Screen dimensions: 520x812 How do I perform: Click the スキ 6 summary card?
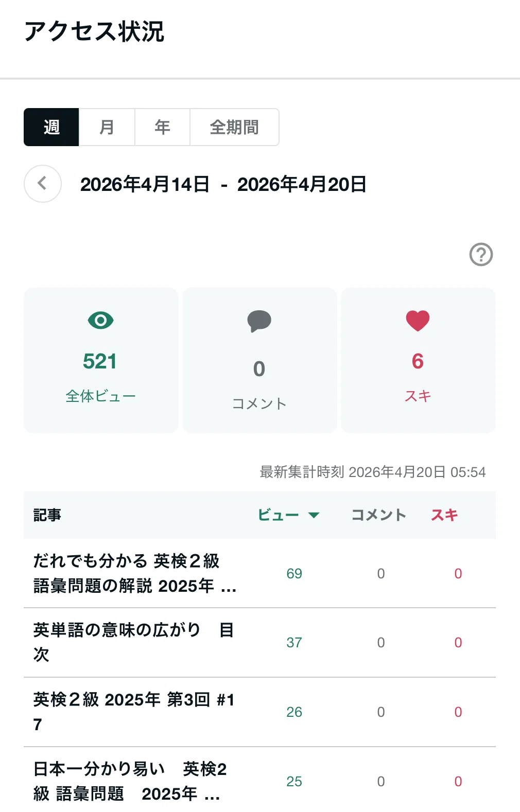click(x=418, y=360)
